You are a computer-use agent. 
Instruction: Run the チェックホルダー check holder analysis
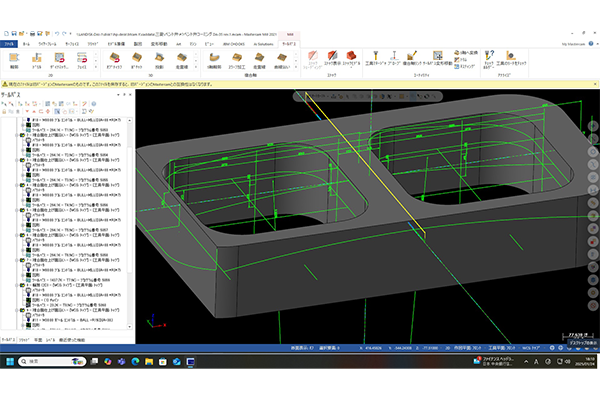pyautogui.click(x=489, y=59)
